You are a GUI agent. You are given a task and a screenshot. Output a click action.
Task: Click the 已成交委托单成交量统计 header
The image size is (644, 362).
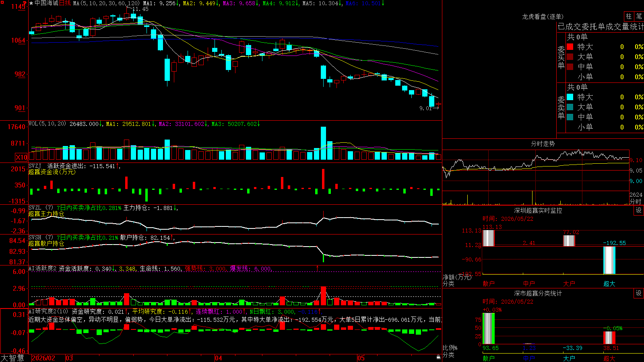pyautogui.click(x=601, y=27)
